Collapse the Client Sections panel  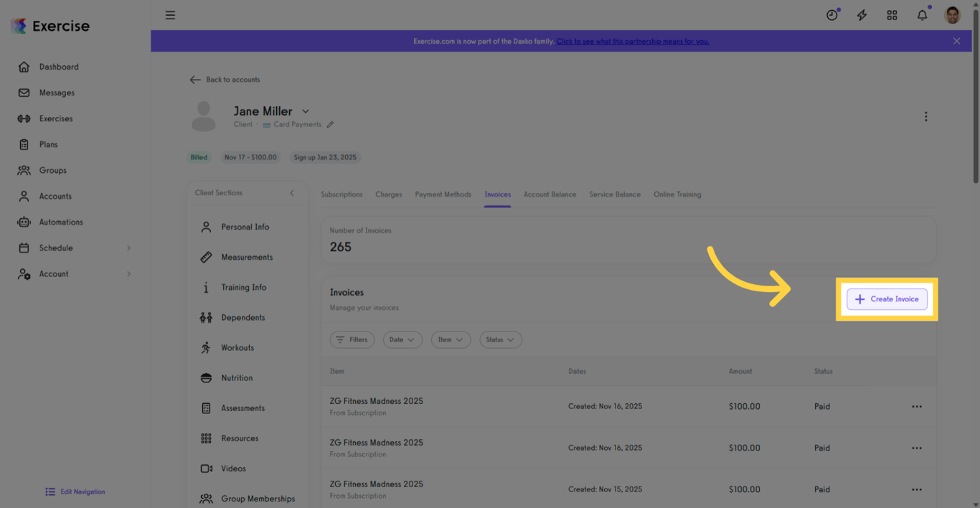[x=291, y=192]
